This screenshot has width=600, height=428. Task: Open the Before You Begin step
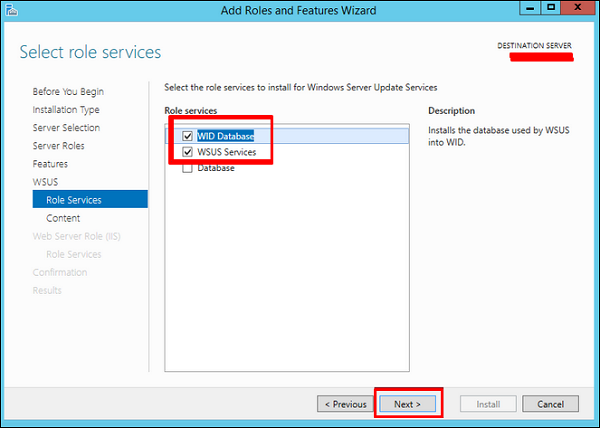pyautogui.click(x=68, y=92)
